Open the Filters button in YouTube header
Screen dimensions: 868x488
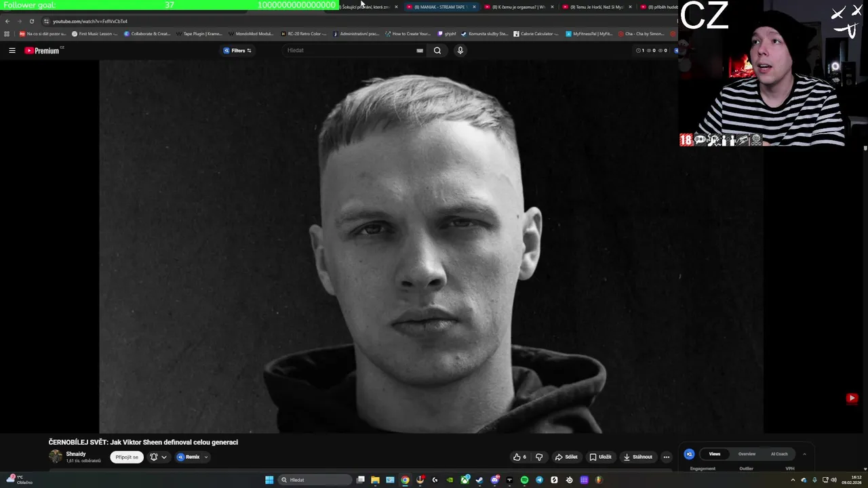click(x=237, y=50)
